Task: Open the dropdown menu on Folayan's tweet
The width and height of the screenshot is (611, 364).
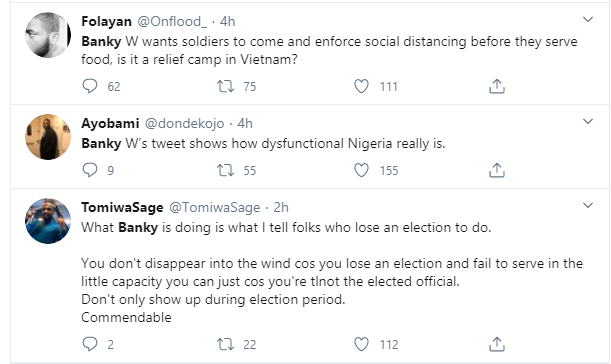Action: coord(588,19)
